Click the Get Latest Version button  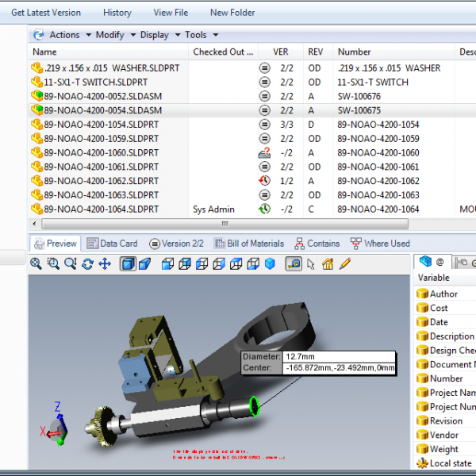click(46, 13)
